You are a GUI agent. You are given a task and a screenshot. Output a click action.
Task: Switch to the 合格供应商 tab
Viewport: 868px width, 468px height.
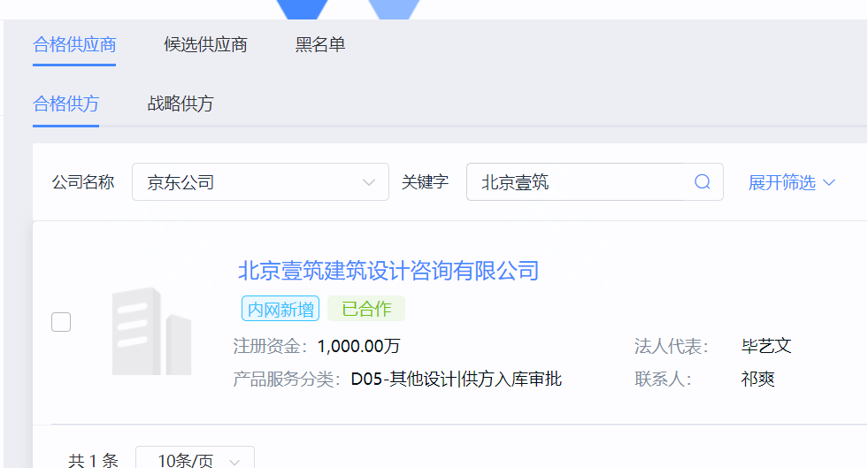tap(74, 44)
